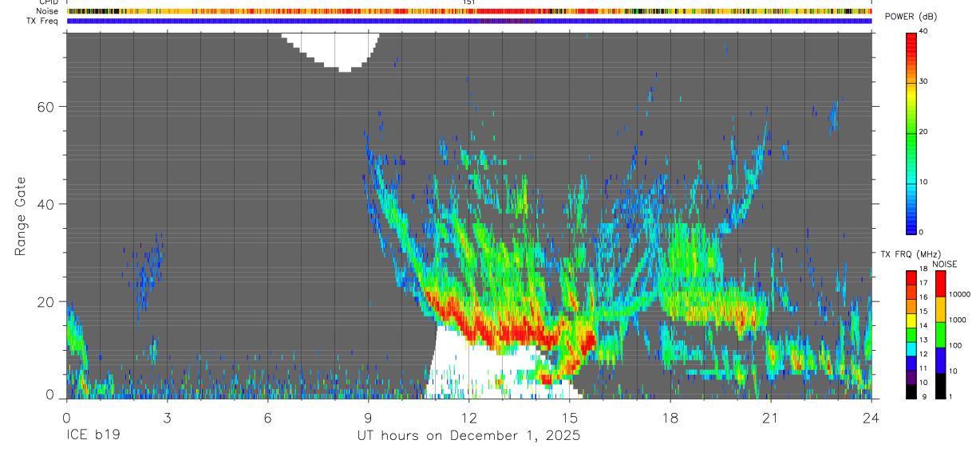980x452 pixels.
Task: Click the 24 tick on UT hours axis
Action: [x=871, y=417]
